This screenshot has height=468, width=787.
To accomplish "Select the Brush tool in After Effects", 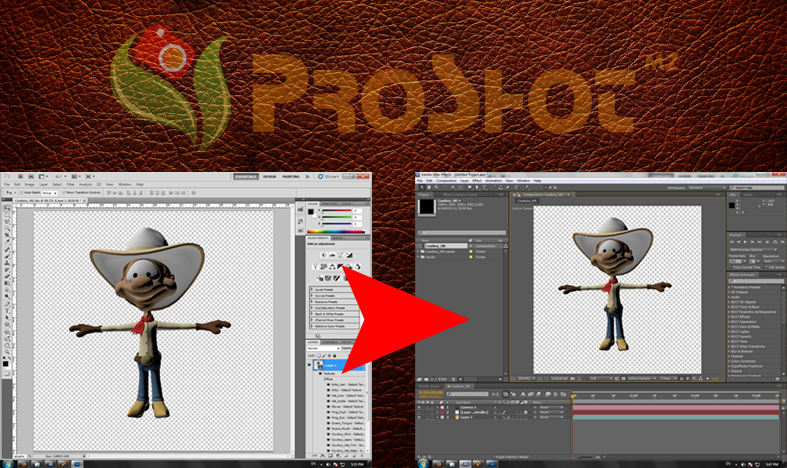I will tap(492, 187).
